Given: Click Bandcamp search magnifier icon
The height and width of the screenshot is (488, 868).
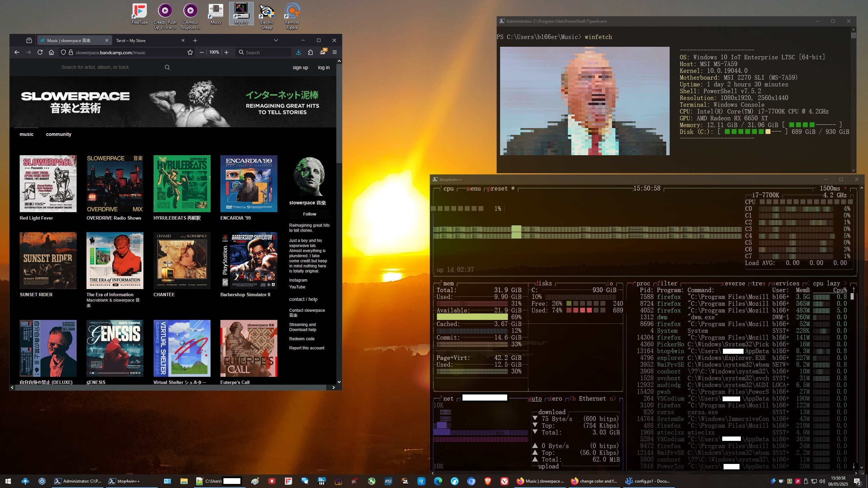Looking at the screenshot, I should click(167, 67).
